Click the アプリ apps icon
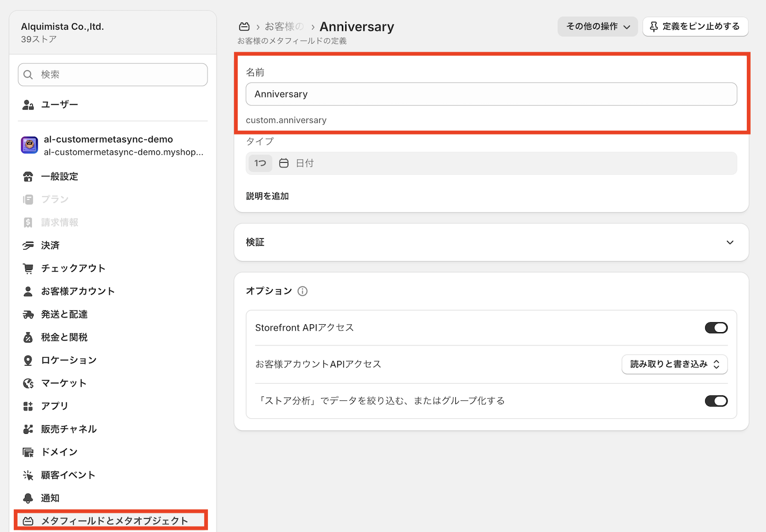766x532 pixels. coord(28,406)
